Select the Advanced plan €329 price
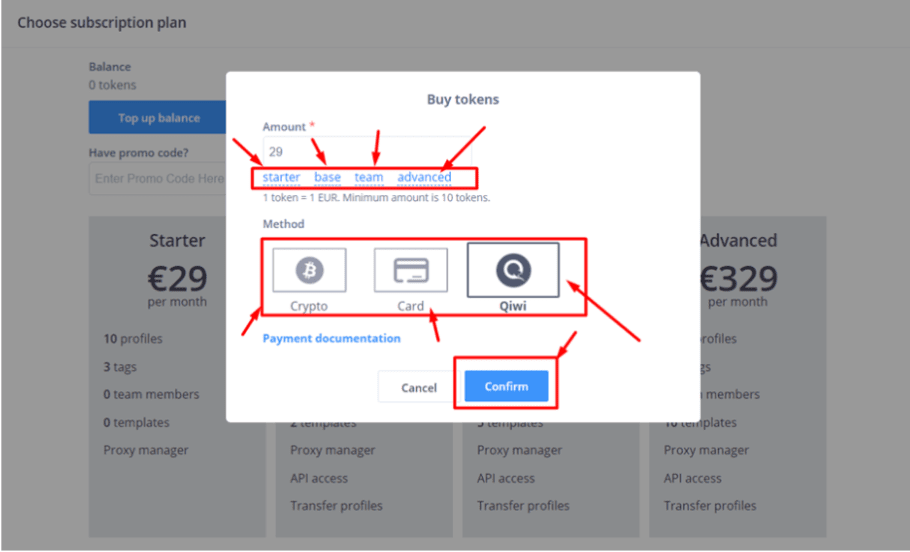This screenshot has width=910, height=552. pos(738,279)
